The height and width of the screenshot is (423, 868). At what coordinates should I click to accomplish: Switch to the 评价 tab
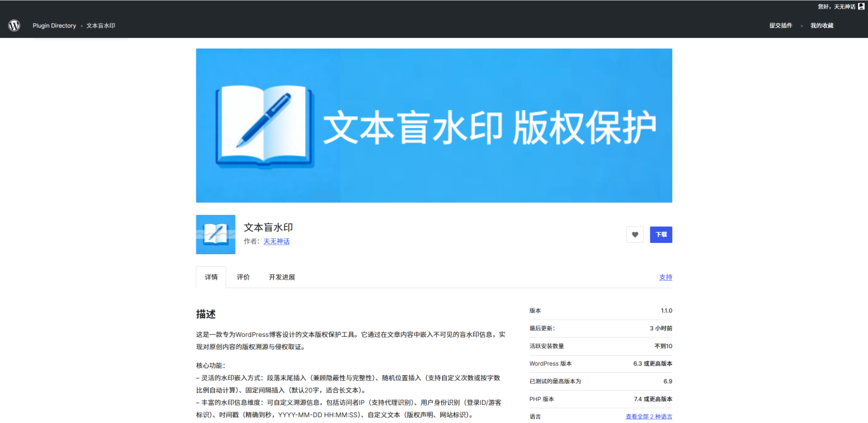coord(243,277)
